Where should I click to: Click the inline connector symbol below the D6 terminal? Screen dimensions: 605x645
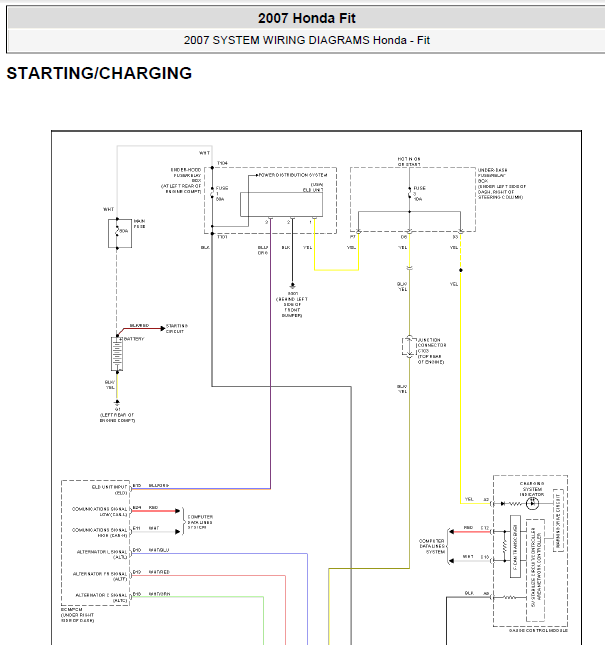[x=410, y=268]
